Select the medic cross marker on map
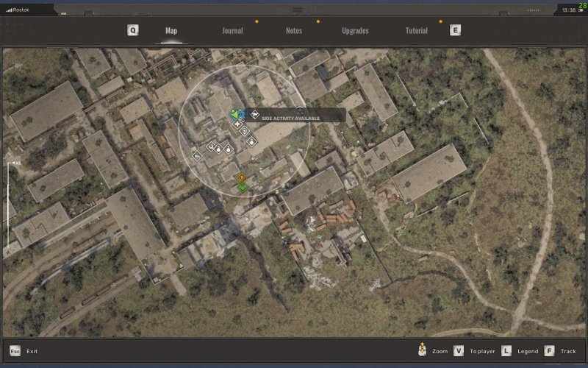Screen dimensions: 588x368 pyautogui.click(x=237, y=124)
